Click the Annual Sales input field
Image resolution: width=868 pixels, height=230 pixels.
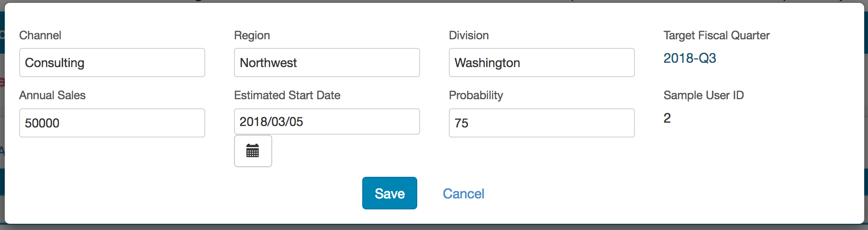[112, 123]
